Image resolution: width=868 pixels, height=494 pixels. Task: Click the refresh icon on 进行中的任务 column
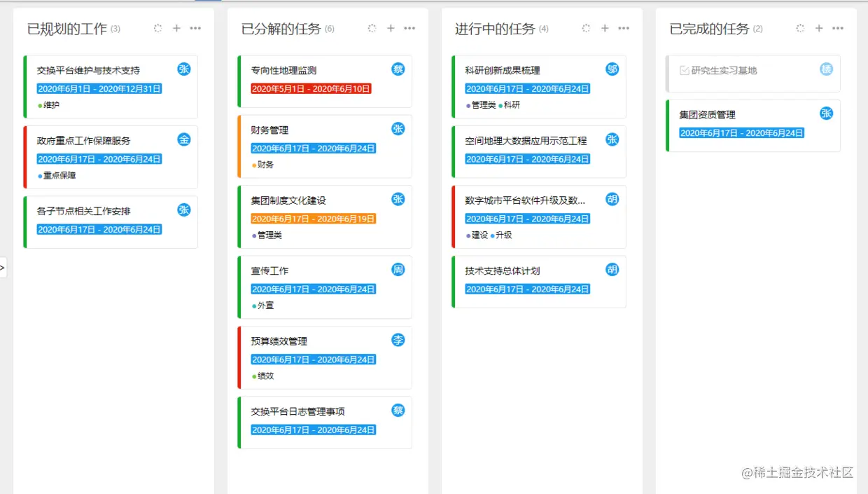coord(587,29)
